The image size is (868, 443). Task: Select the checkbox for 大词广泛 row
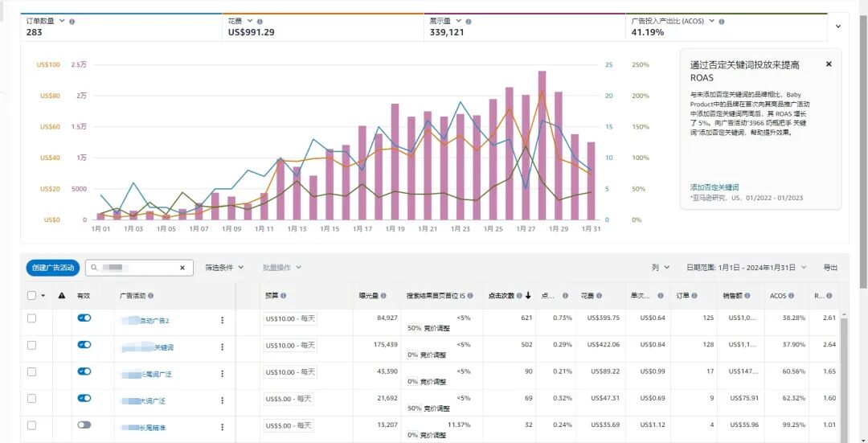pos(31,398)
